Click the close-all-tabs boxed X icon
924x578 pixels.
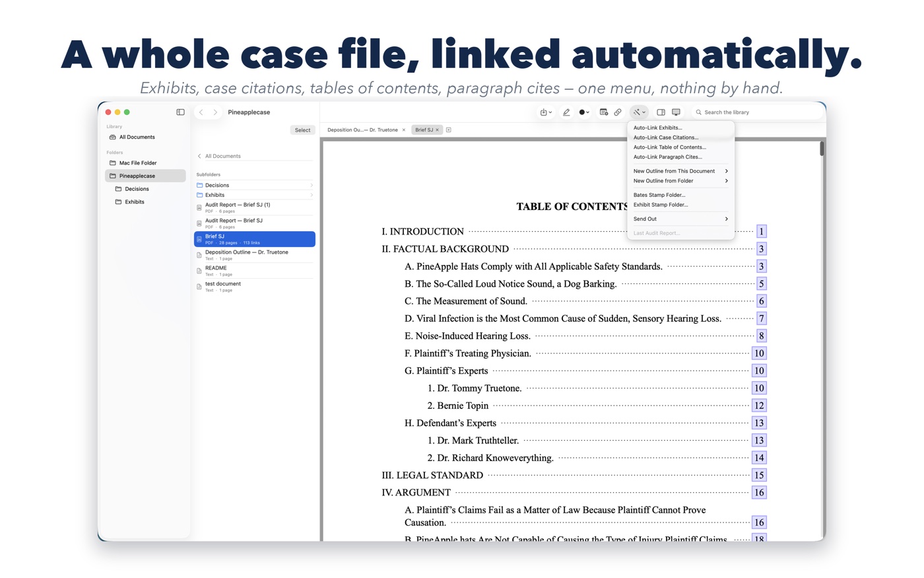pos(449,130)
